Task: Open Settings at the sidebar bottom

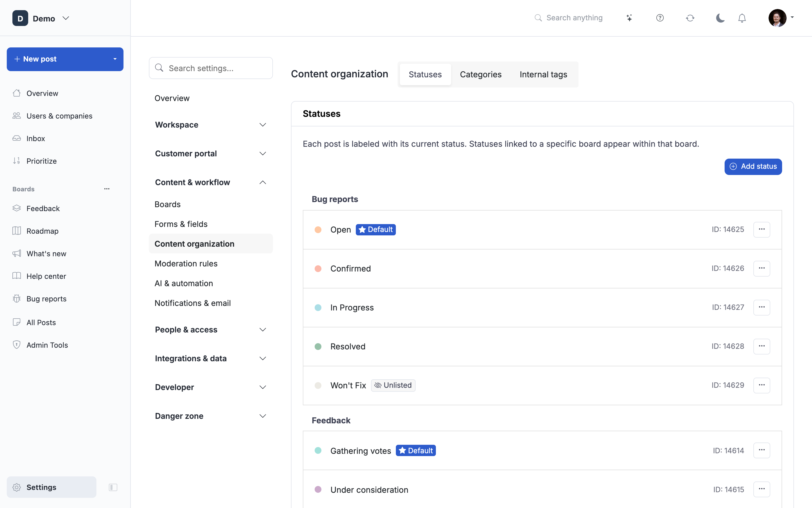Action: coord(51,487)
